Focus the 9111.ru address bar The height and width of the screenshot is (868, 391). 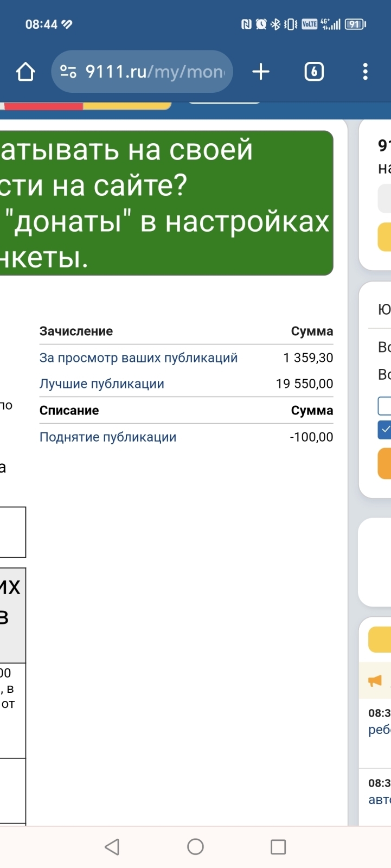click(x=155, y=72)
